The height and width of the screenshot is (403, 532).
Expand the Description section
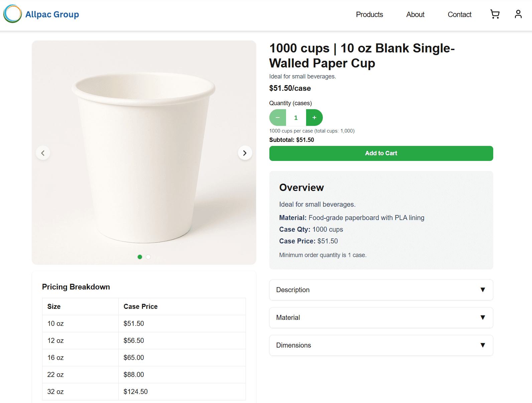point(381,290)
